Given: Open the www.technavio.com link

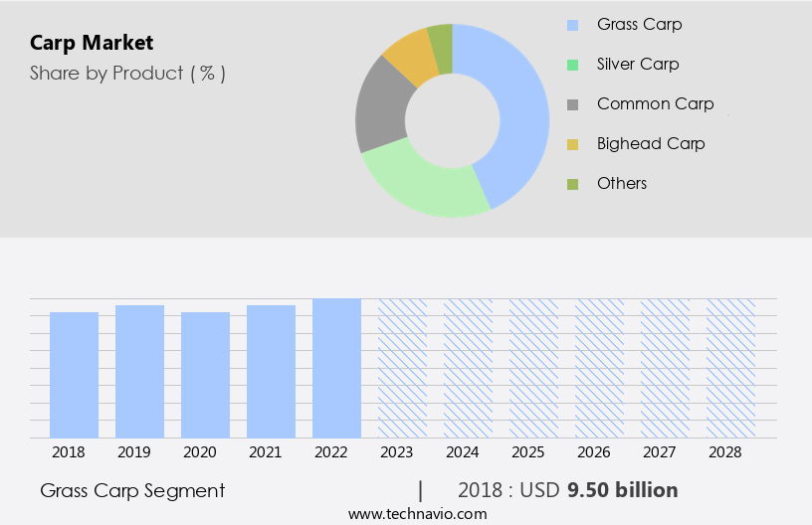Looking at the screenshot, I should (418, 514).
